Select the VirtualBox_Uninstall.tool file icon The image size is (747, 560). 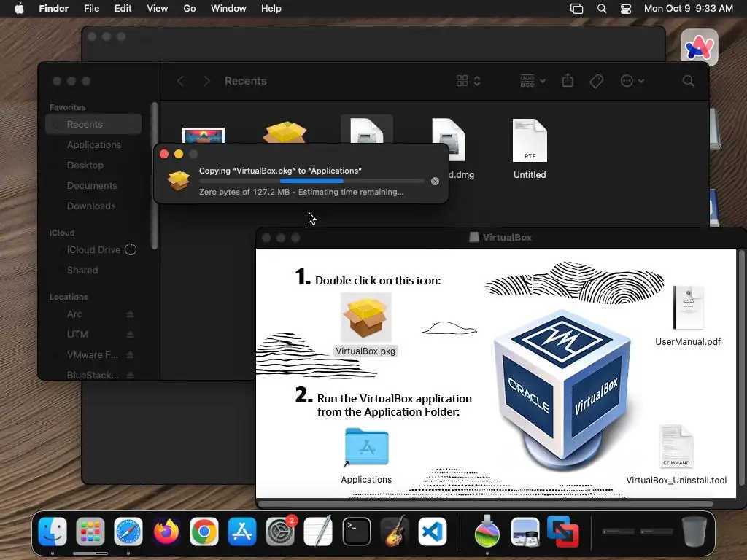[676, 446]
